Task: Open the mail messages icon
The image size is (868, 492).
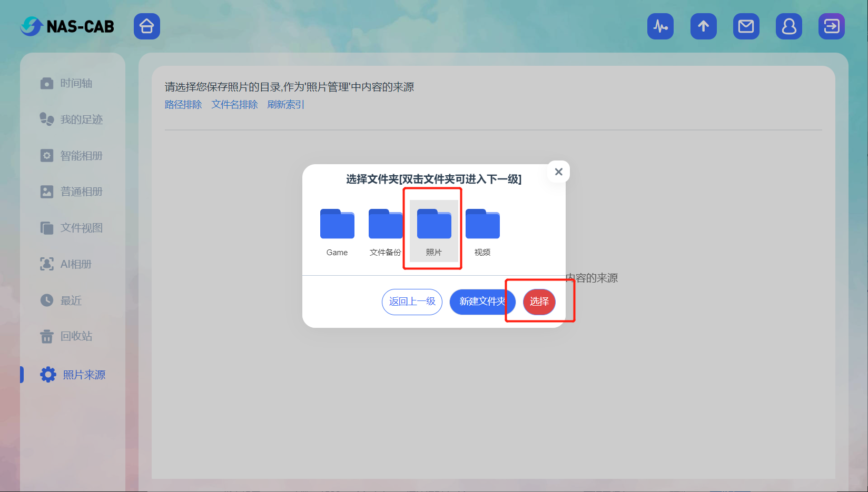Action: coord(746,26)
